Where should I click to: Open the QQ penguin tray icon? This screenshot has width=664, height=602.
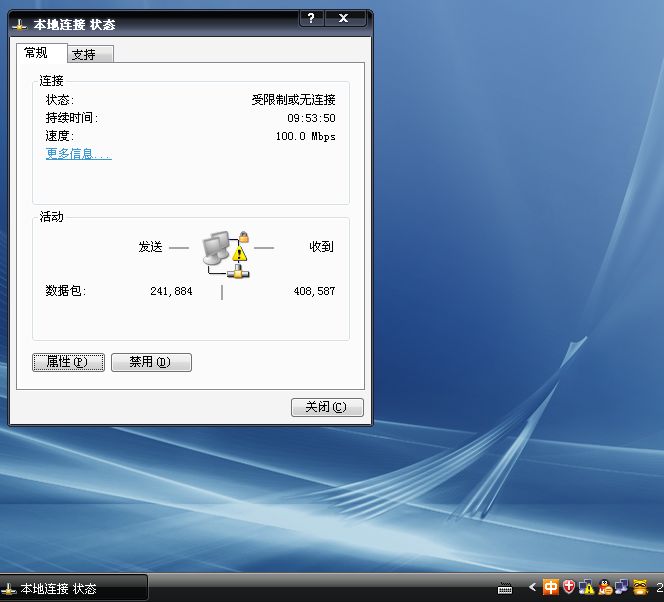click(605, 587)
